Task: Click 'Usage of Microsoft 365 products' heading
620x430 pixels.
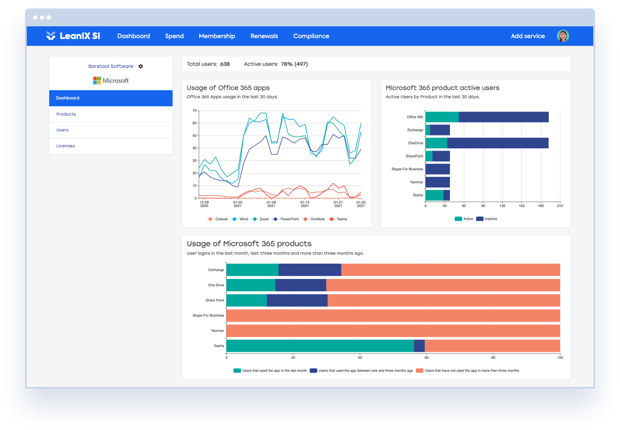Action: coord(249,244)
